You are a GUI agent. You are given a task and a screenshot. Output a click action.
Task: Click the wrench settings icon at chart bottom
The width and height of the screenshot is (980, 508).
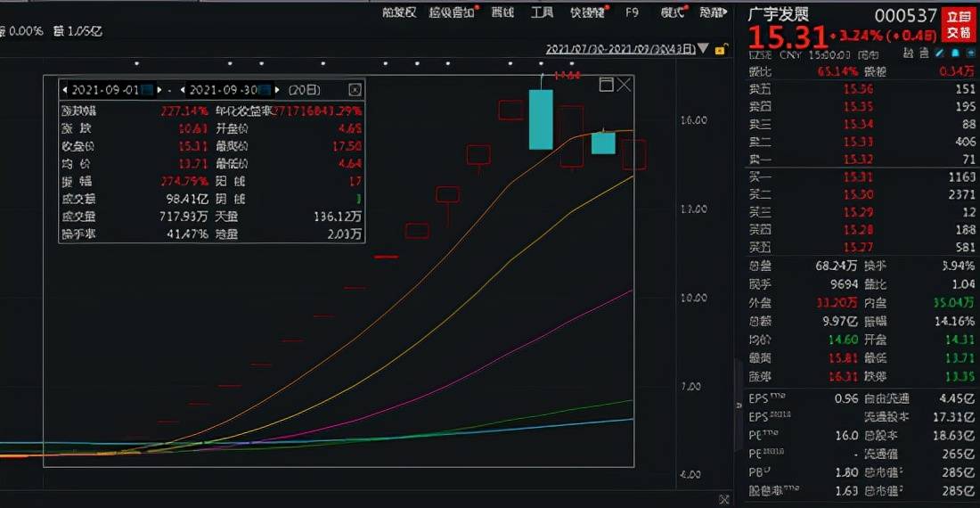click(x=723, y=499)
